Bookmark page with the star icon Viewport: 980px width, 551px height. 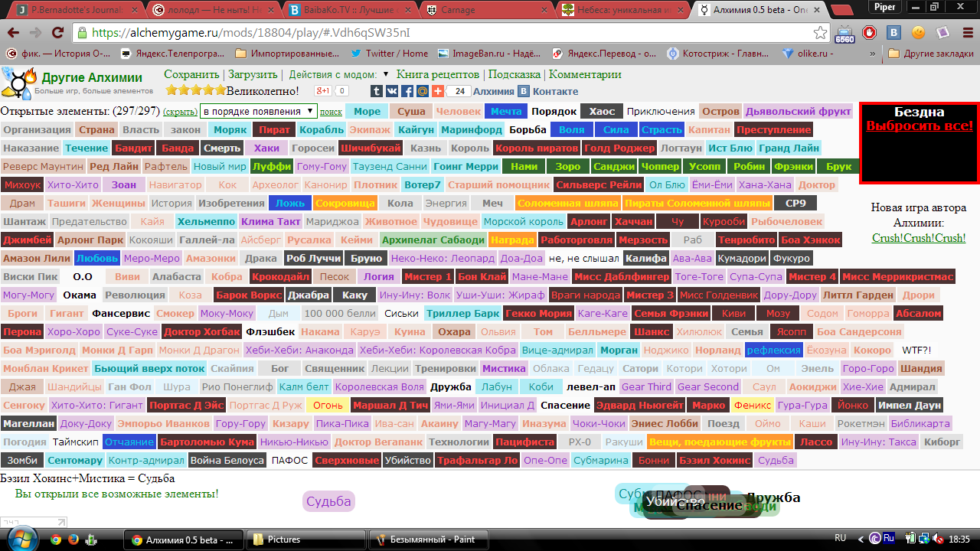point(820,33)
